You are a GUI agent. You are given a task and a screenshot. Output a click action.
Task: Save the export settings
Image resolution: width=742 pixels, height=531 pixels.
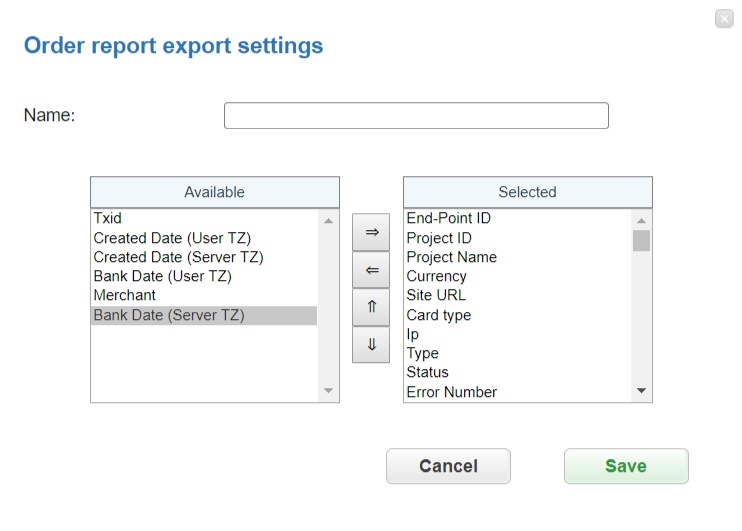(x=626, y=466)
